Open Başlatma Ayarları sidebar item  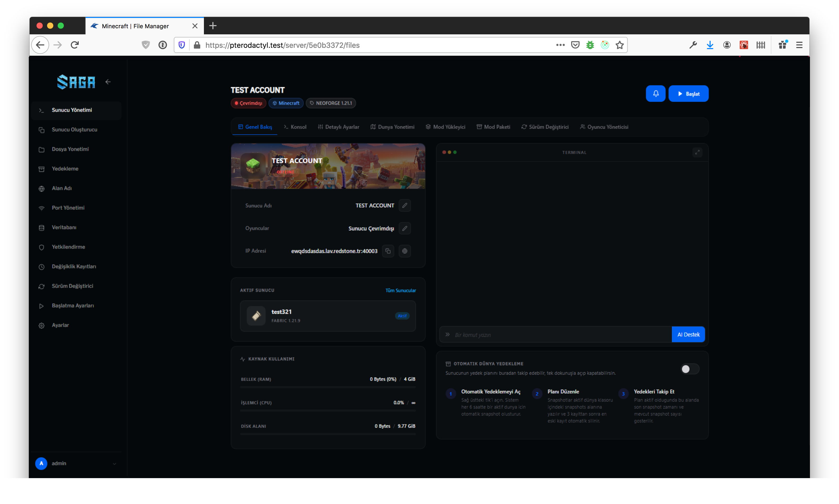coord(76,306)
